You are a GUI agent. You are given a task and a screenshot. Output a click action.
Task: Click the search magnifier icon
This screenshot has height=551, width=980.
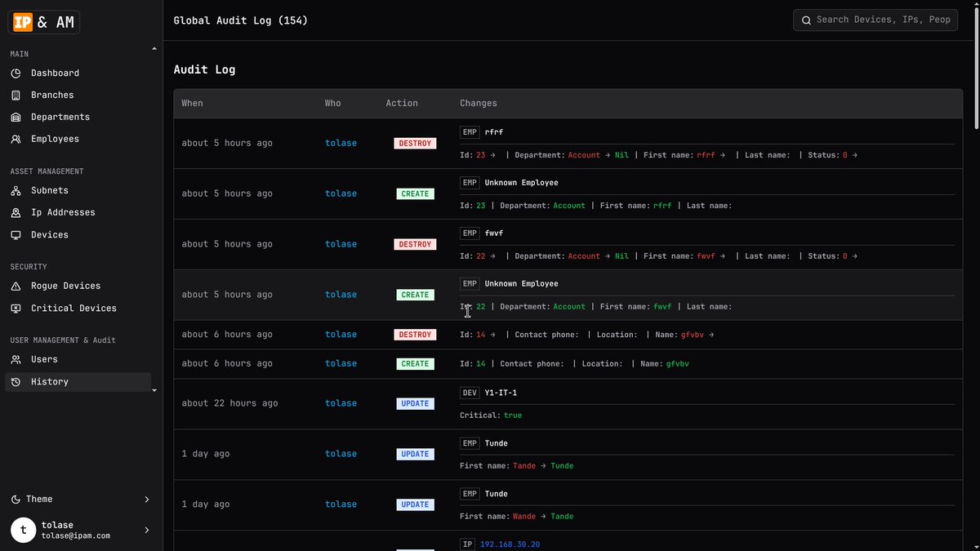pos(806,20)
